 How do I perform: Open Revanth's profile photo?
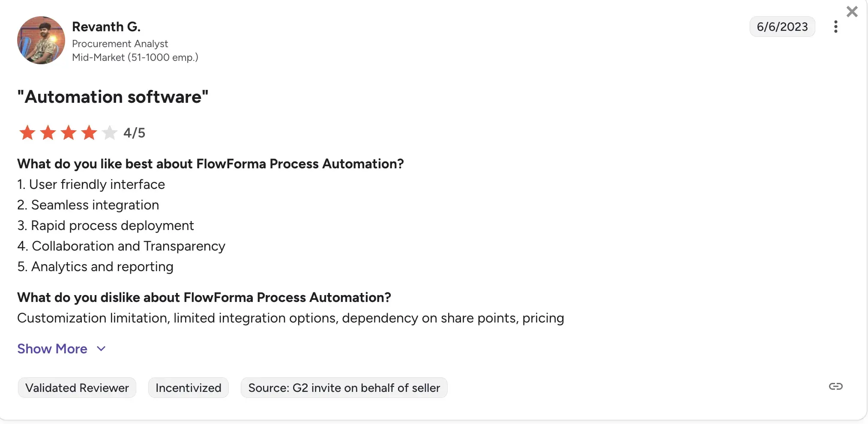point(41,40)
